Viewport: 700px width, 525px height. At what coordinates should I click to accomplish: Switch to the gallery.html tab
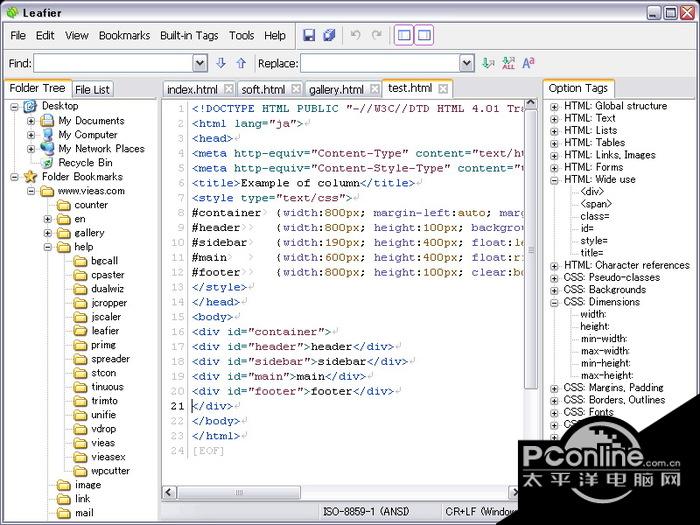tap(336, 90)
